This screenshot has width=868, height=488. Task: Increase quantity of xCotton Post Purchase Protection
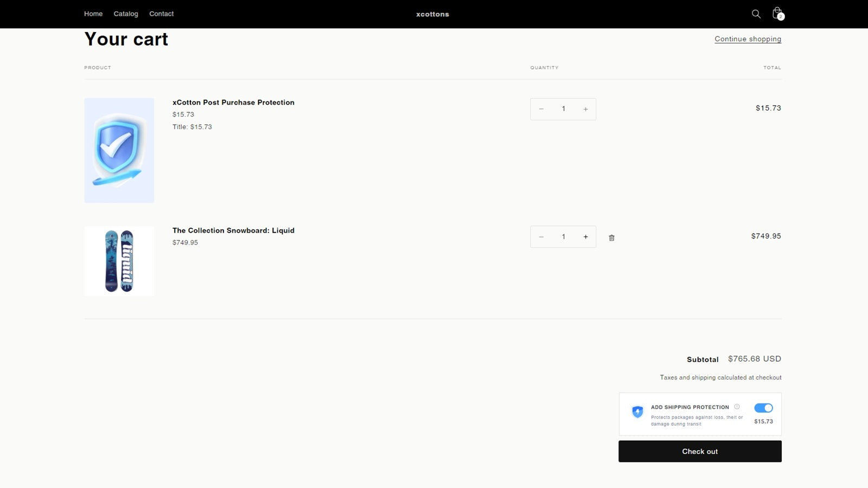click(585, 109)
